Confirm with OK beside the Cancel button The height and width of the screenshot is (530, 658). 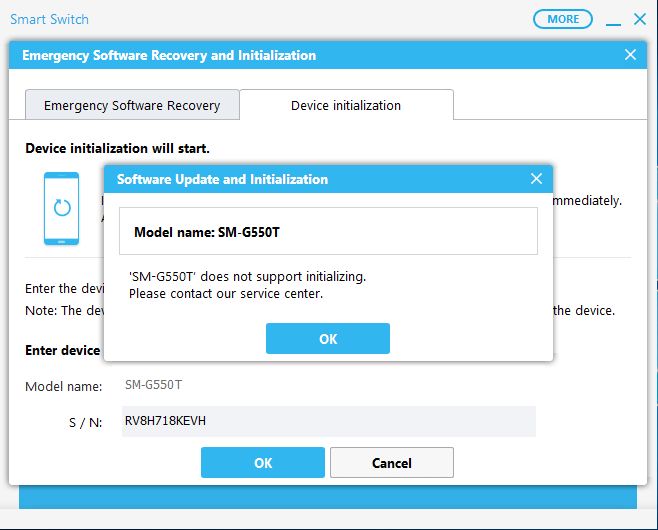[x=263, y=462]
